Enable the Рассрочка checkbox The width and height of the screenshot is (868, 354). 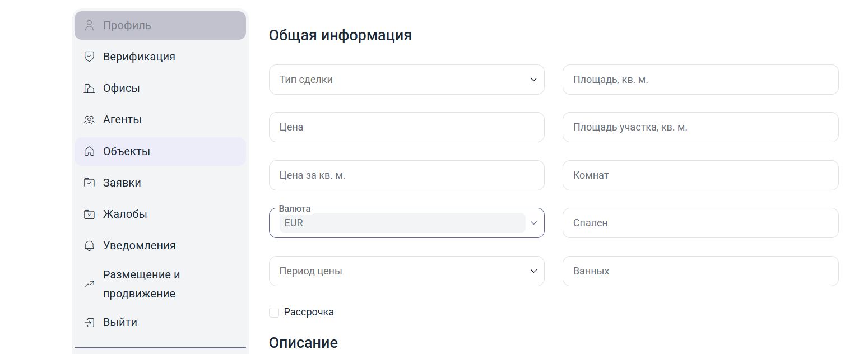(274, 312)
